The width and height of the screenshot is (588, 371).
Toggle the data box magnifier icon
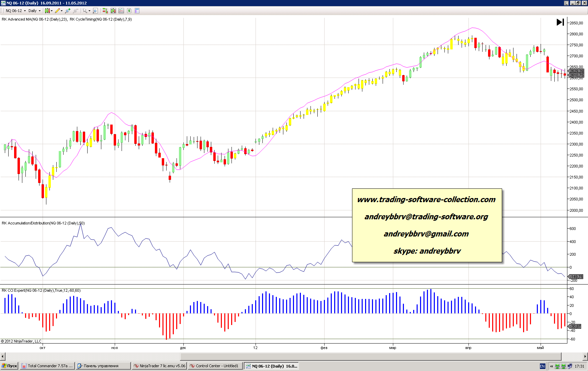[x=95, y=11]
